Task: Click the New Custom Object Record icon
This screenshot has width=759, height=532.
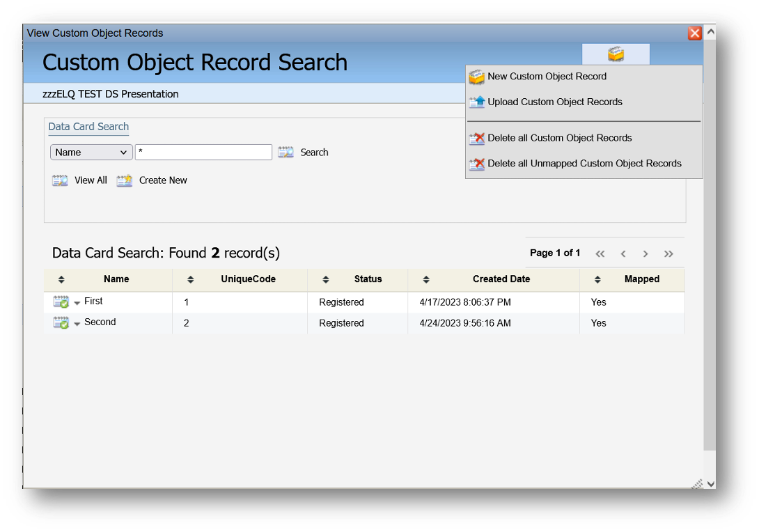Action: (476, 77)
